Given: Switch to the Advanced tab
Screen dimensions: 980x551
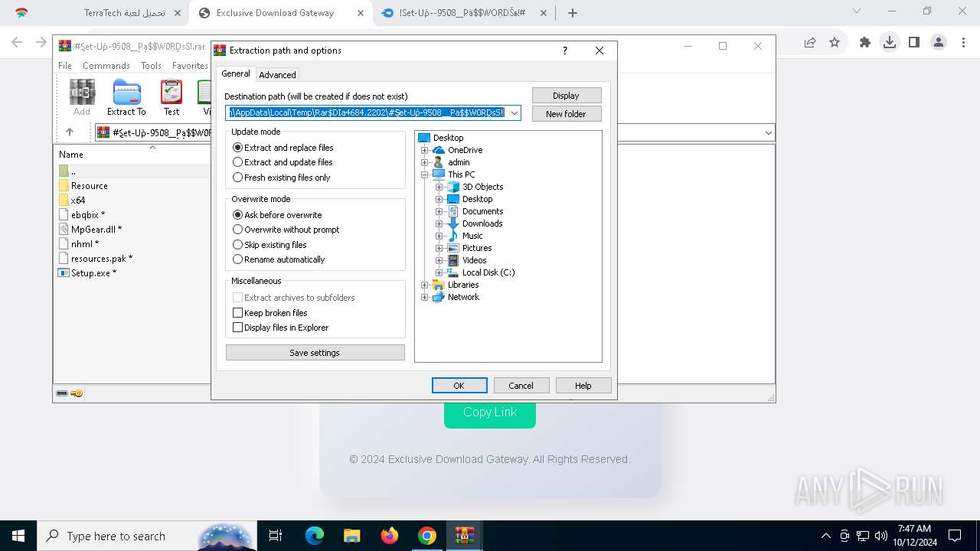Looking at the screenshot, I should (277, 75).
